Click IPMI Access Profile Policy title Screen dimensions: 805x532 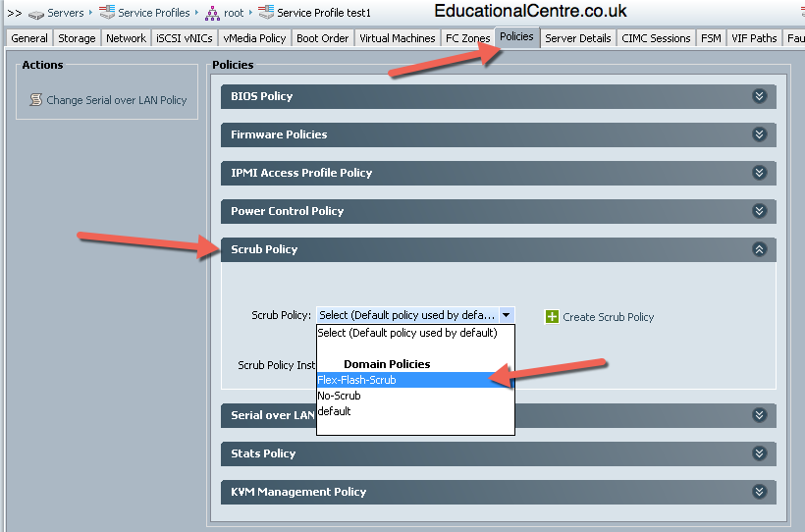tap(301, 173)
